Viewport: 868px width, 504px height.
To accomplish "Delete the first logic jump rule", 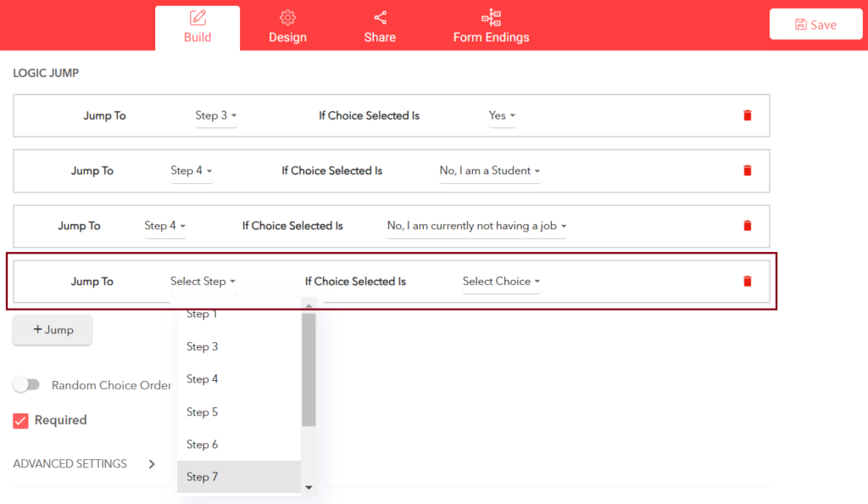I will [747, 115].
